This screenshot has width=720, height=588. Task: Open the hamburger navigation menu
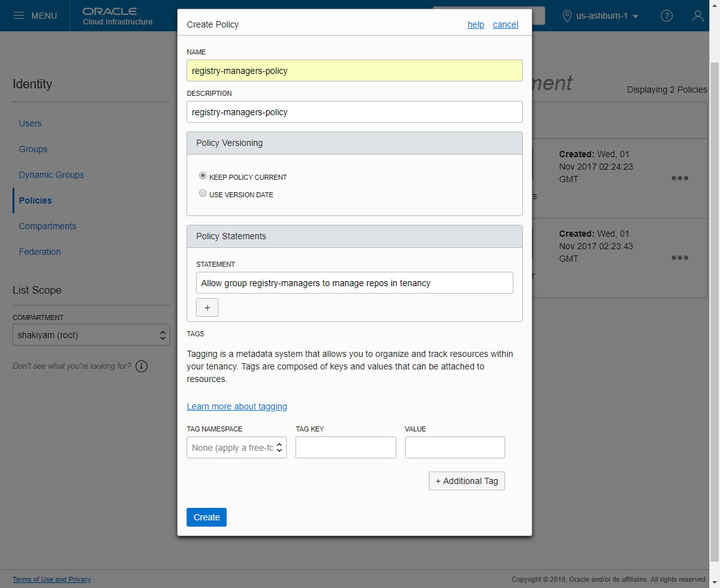(x=19, y=16)
